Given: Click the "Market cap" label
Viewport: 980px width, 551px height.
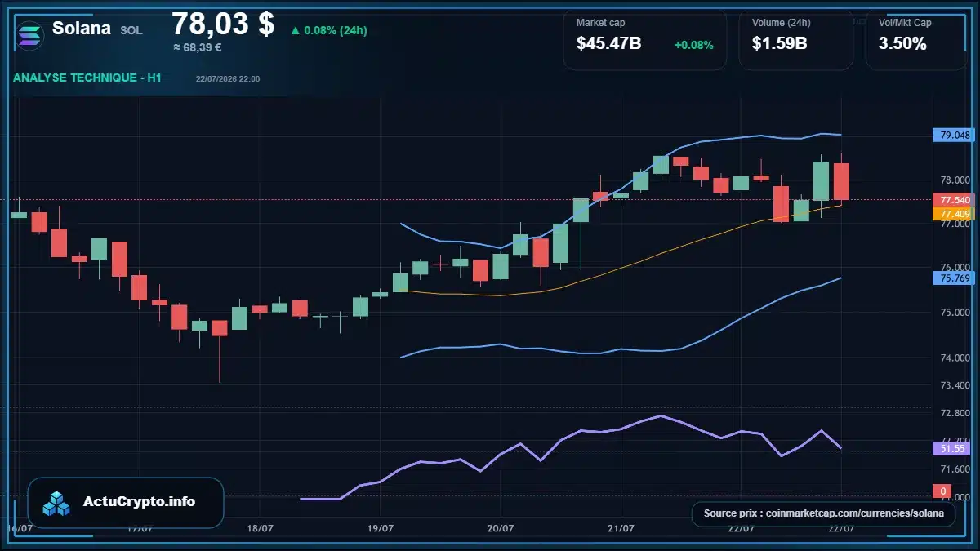Looking at the screenshot, I should click(x=601, y=23).
